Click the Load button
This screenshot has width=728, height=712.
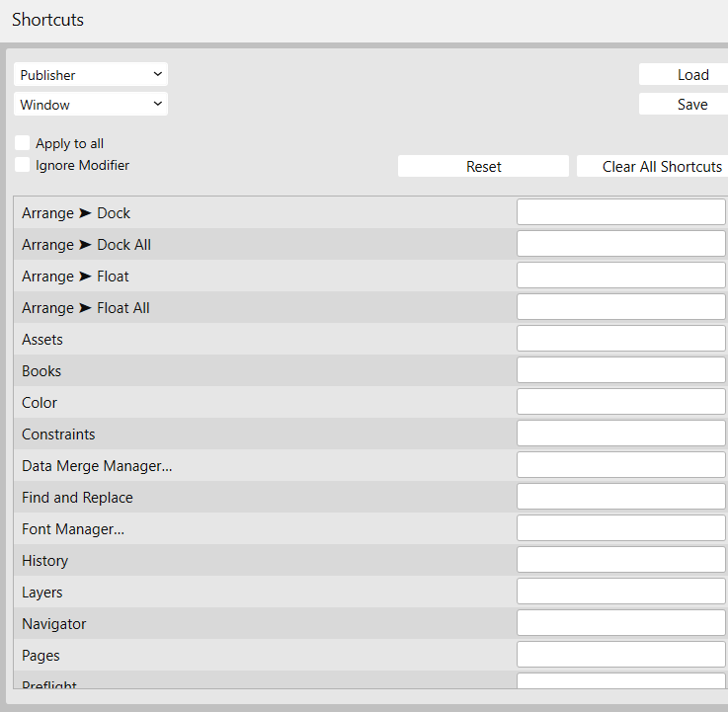coord(683,75)
